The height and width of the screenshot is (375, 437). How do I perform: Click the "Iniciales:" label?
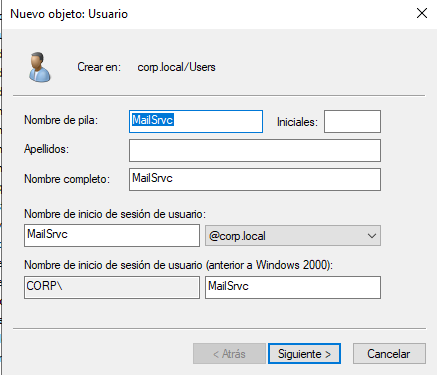click(x=297, y=122)
